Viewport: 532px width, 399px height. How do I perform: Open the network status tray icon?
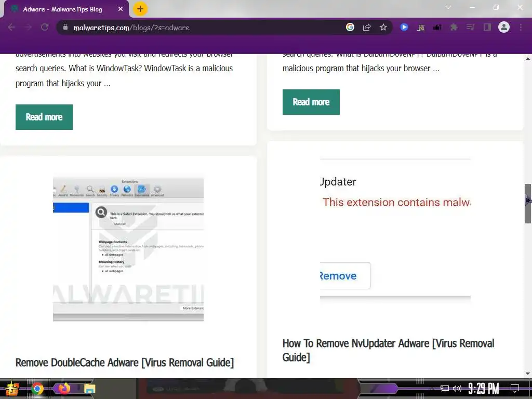[x=445, y=389]
